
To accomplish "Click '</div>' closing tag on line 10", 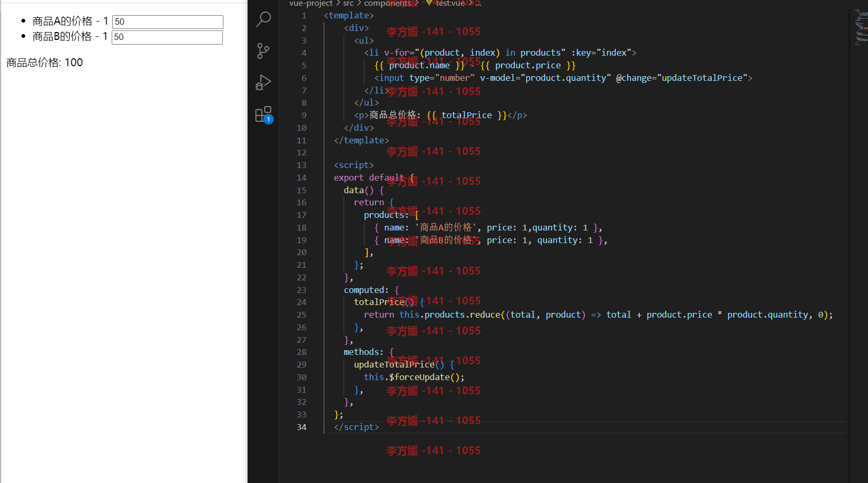I will point(359,128).
